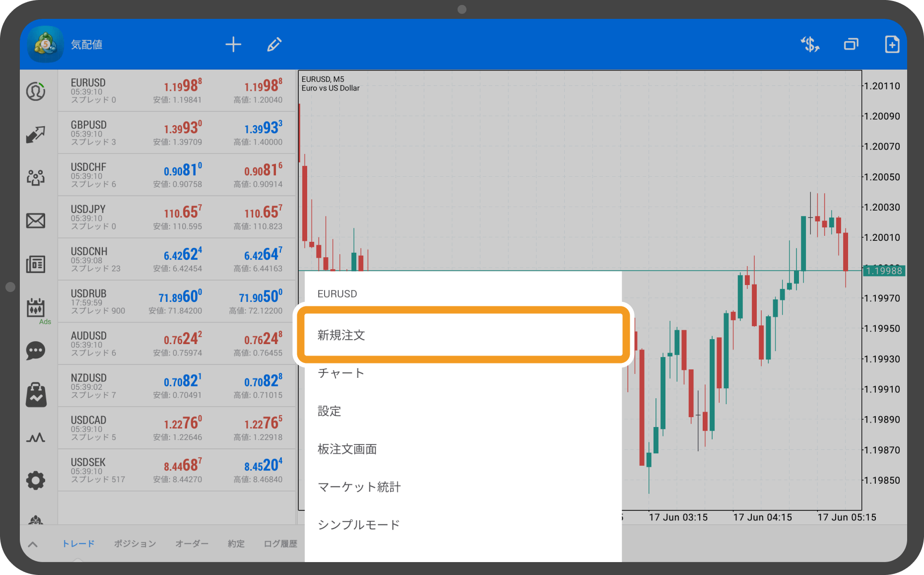Open the accounts icon in the sidebar

click(36, 91)
